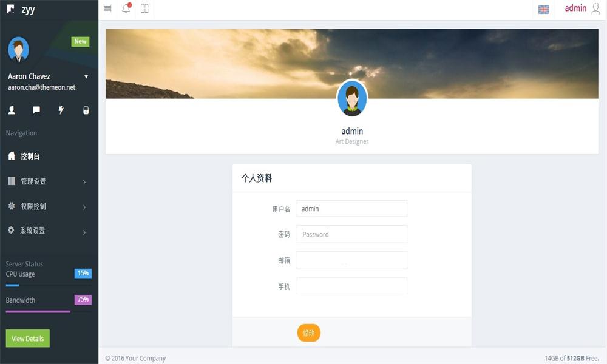Click the Art Designer subtitle text
Viewport: 607px width, 364px height.
point(352,141)
